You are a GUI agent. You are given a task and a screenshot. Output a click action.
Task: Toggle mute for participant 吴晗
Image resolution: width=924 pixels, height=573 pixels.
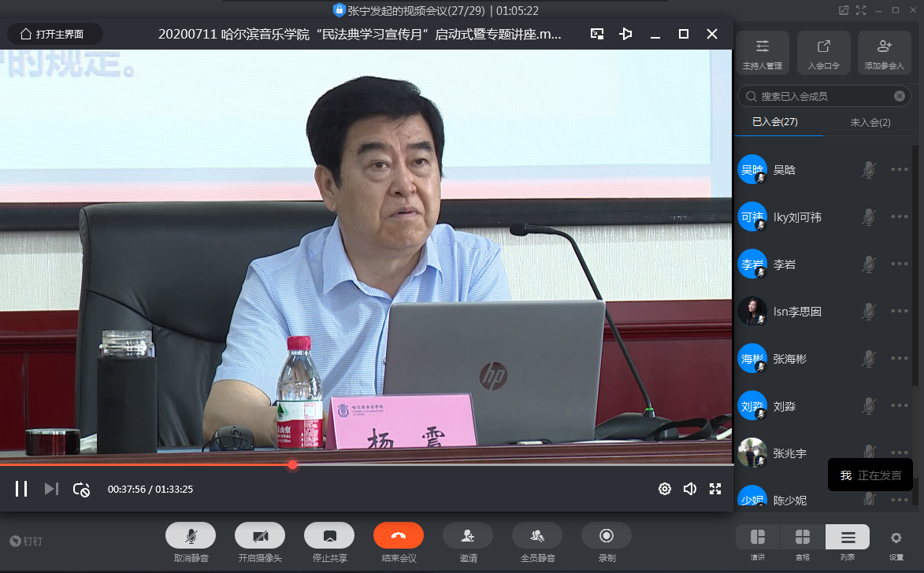(x=869, y=169)
